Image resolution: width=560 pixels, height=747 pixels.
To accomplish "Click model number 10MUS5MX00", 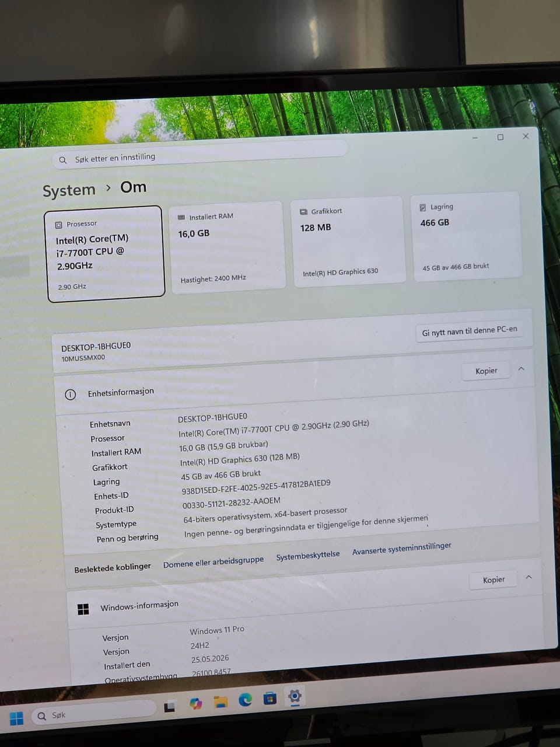I will point(83,358).
